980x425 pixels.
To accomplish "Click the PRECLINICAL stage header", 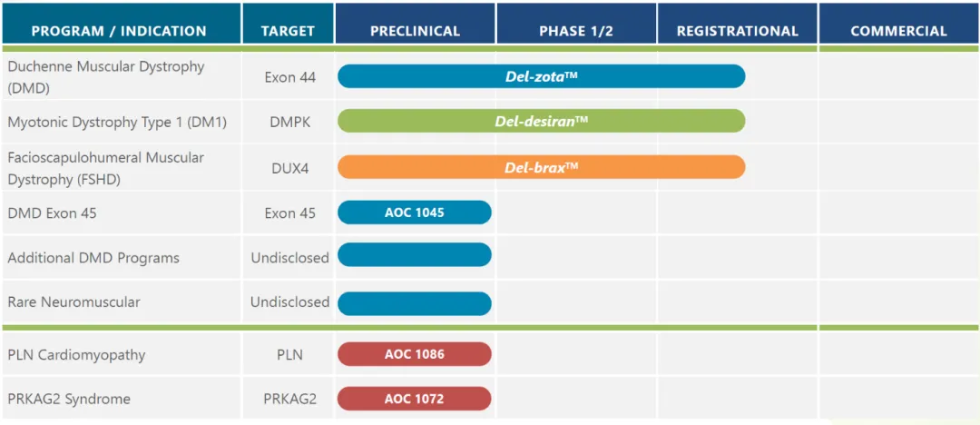I will [415, 31].
